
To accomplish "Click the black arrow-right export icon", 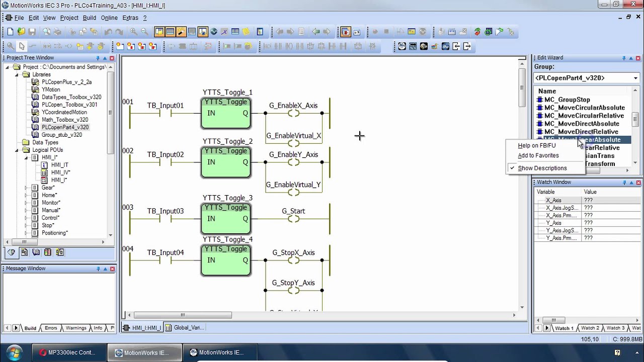I will point(467,46).
